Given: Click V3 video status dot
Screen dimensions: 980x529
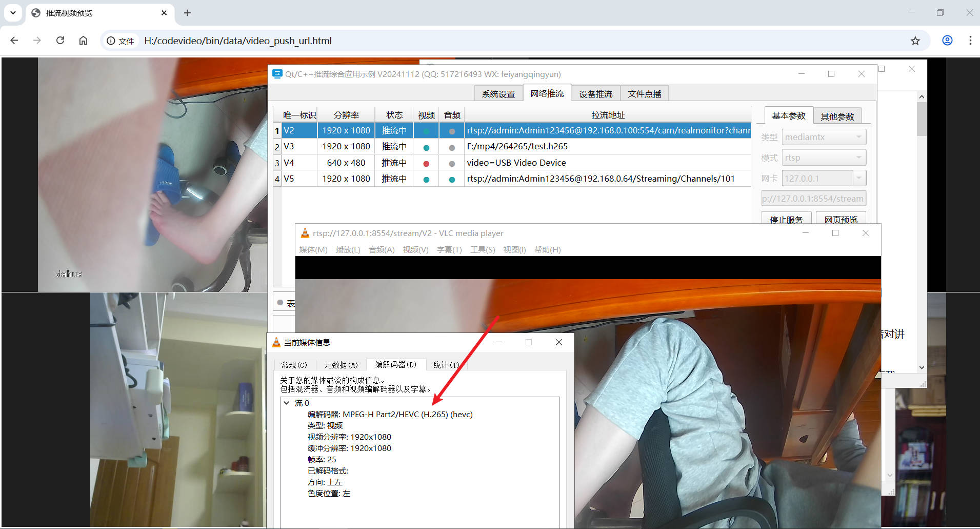Looking at the screenshot, I should [426, 148].
